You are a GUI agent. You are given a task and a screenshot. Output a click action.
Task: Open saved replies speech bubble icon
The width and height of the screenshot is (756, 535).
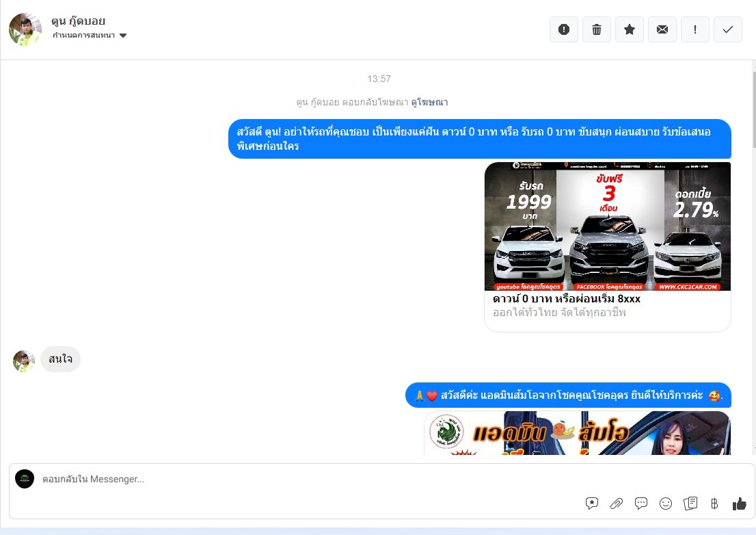pos(641,504)
